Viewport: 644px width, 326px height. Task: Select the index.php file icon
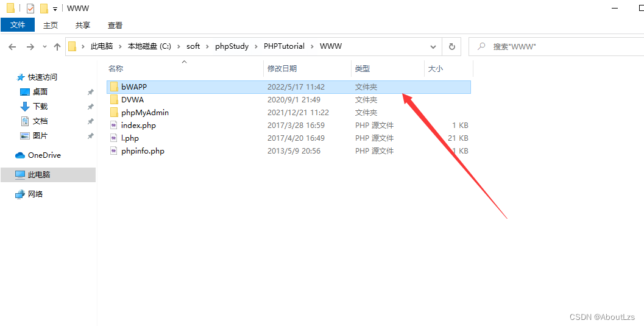tap(114, 126)
